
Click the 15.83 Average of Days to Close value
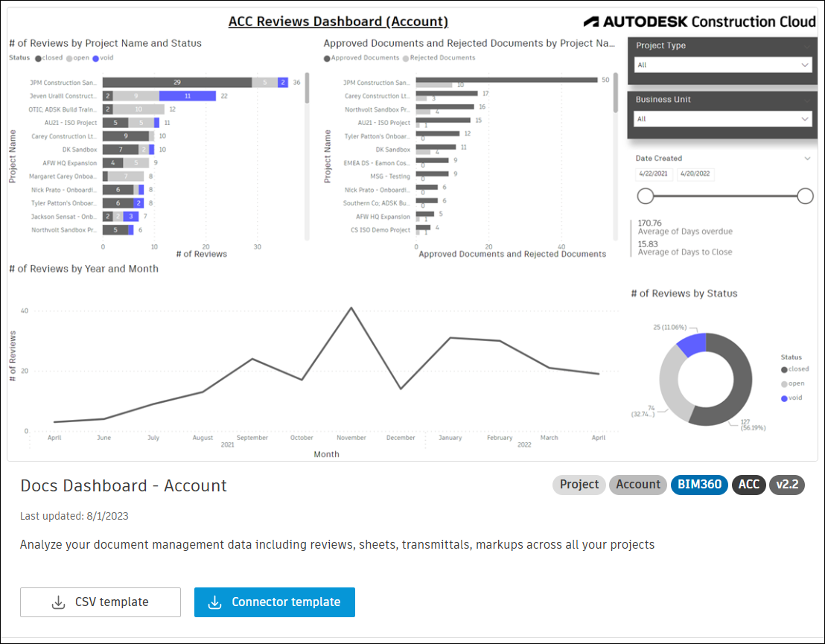point(648,244)
